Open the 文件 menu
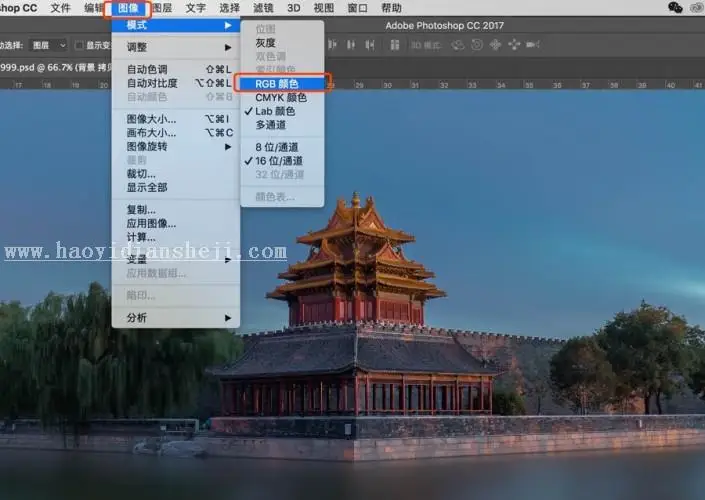This screenshot has width=705, height=500. (x=61, y=8)
